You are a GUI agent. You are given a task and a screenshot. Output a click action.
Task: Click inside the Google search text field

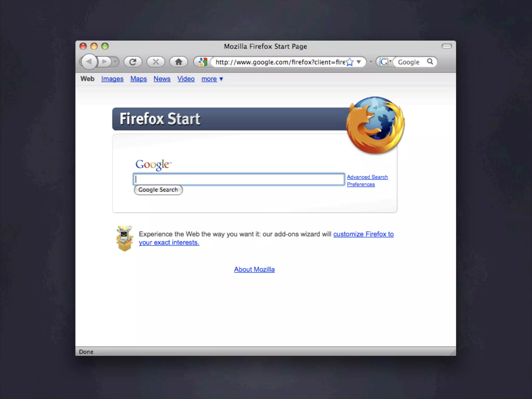(x=239, y=179)
